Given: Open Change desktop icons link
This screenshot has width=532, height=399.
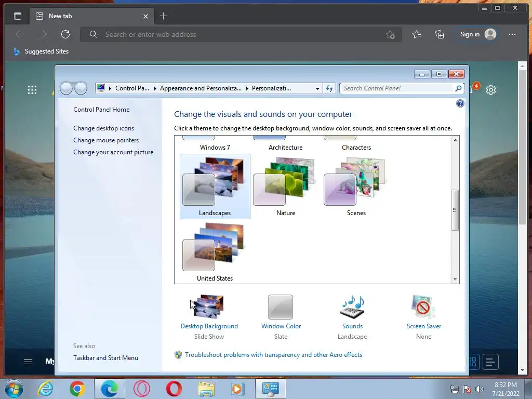Looking at the screenshot, I should tap(103, 128).
